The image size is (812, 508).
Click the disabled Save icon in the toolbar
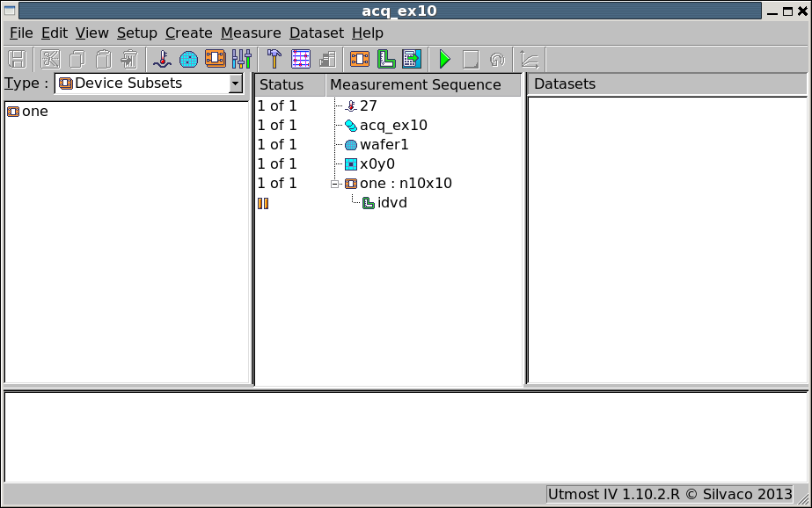point(17,59)
